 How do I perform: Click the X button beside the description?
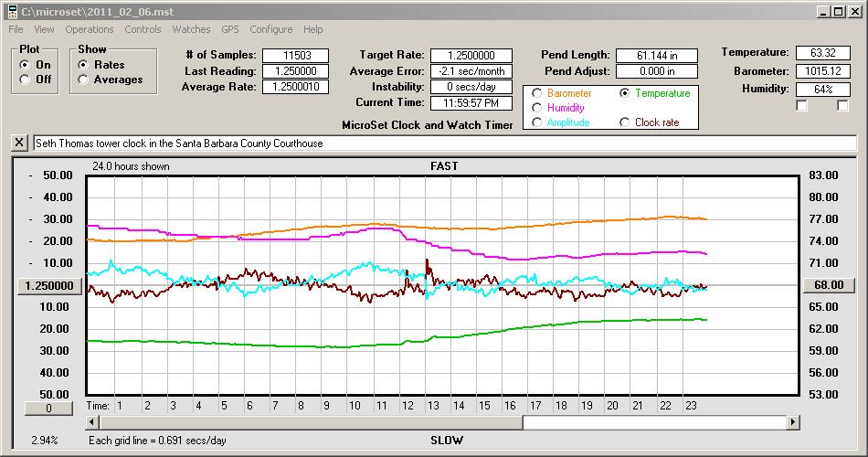coord(19,143)
